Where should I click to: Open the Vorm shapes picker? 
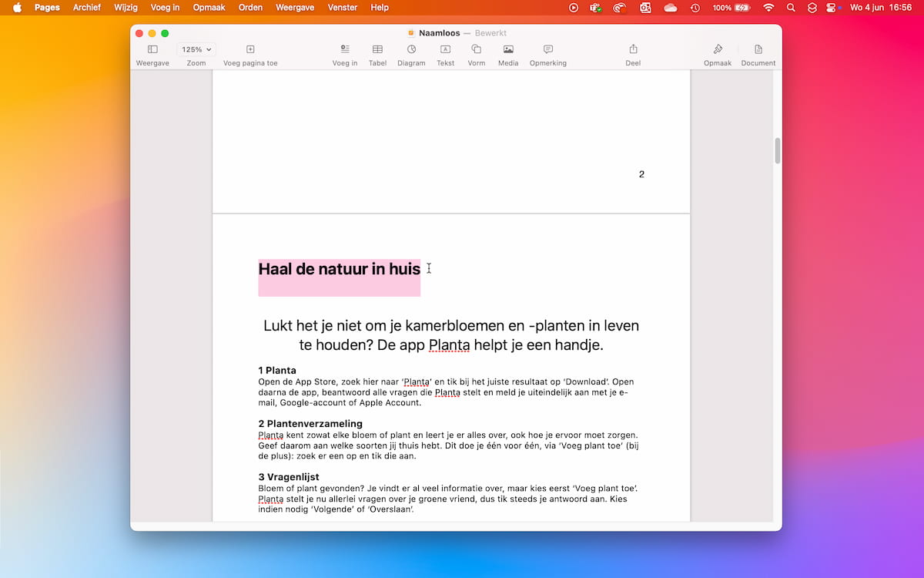[477, 49]
